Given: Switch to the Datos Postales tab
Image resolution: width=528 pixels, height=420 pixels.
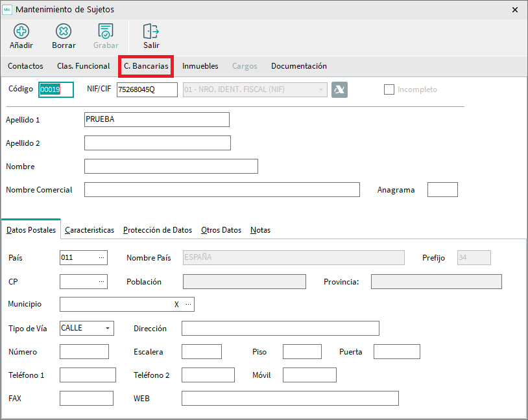Looking at the screenshot, I should (31, 230).
